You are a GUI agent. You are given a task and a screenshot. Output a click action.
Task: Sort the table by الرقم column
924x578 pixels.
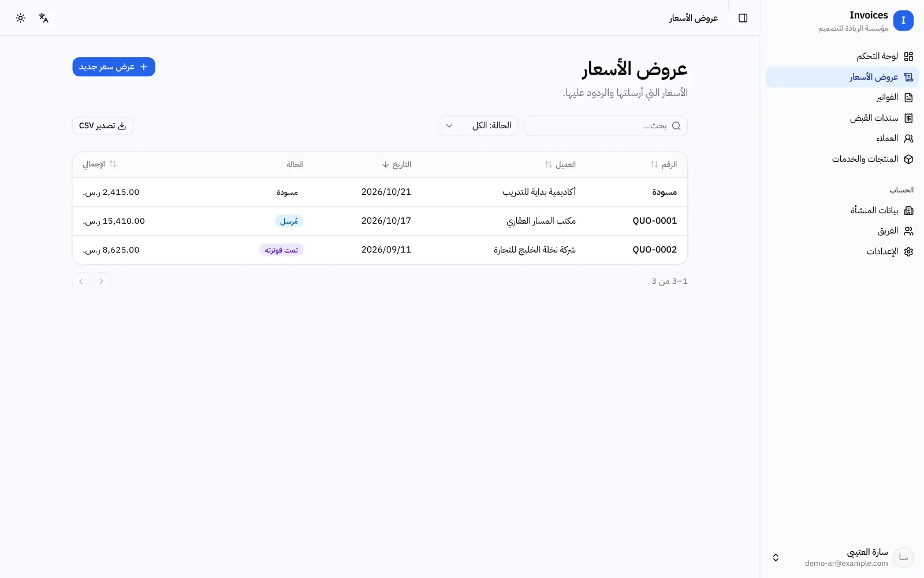664,165
